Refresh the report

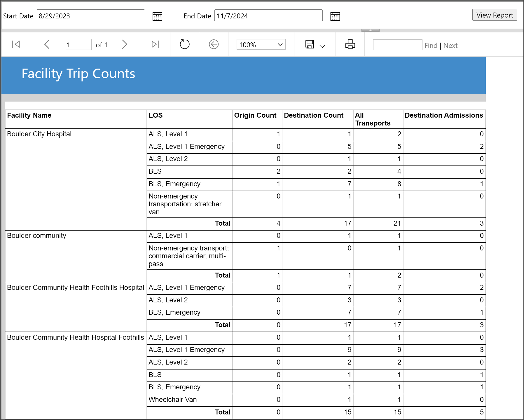tap(184, 44)
